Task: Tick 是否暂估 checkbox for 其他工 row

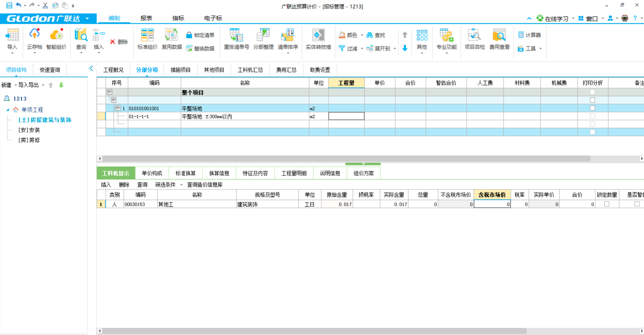Action: coord(637,204)
